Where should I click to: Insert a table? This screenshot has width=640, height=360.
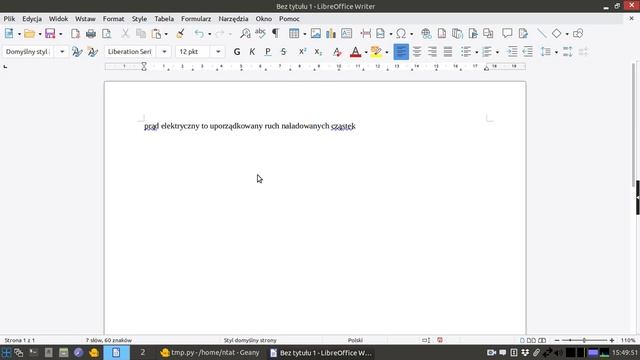294,33
